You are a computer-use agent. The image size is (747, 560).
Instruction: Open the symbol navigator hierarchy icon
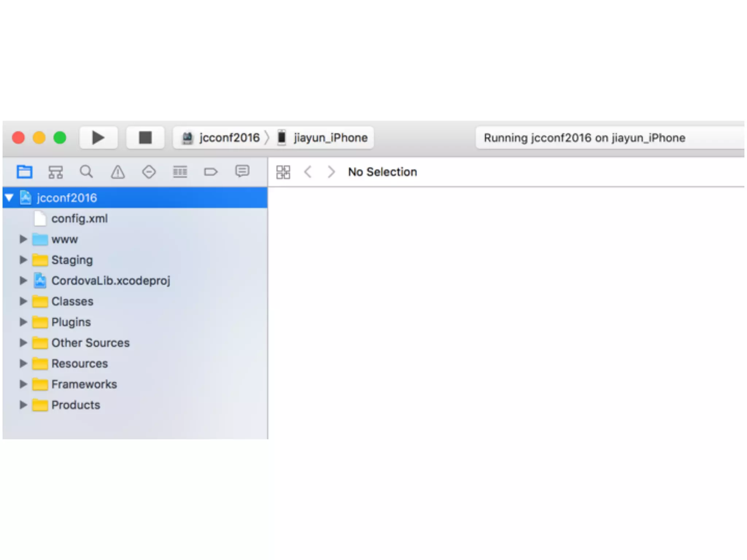click(x=55, y=172)
